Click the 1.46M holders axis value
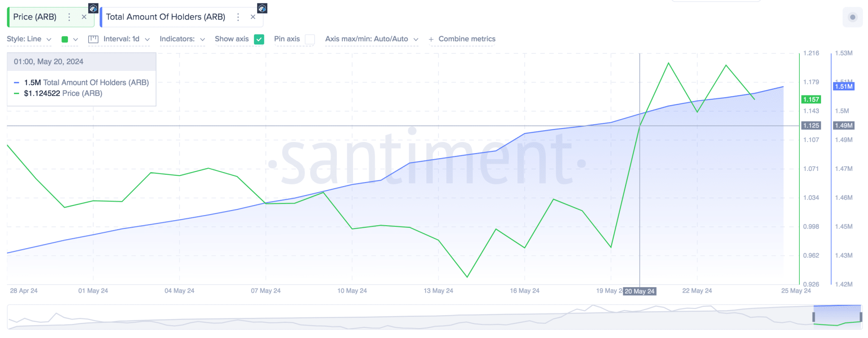868x338 pixels. click(x=843, y=198)
